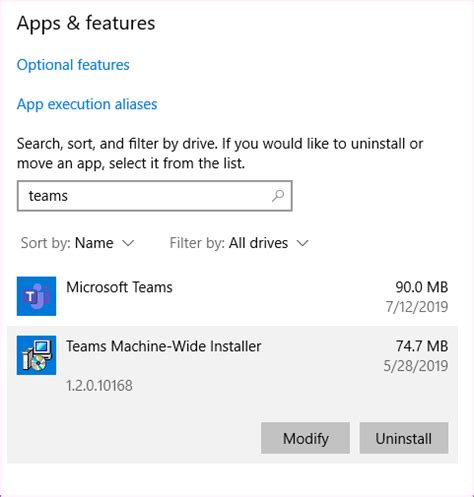
Task: Select the Teams Machine-Wide Installer title text
Action: click(164, 346)
